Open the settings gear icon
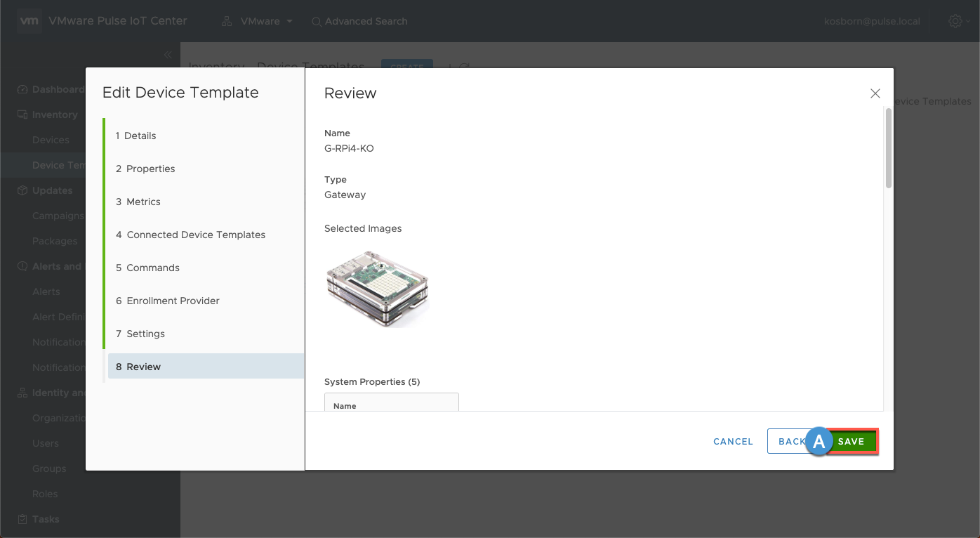Screen dimensions: 980x538 [955, 21]
